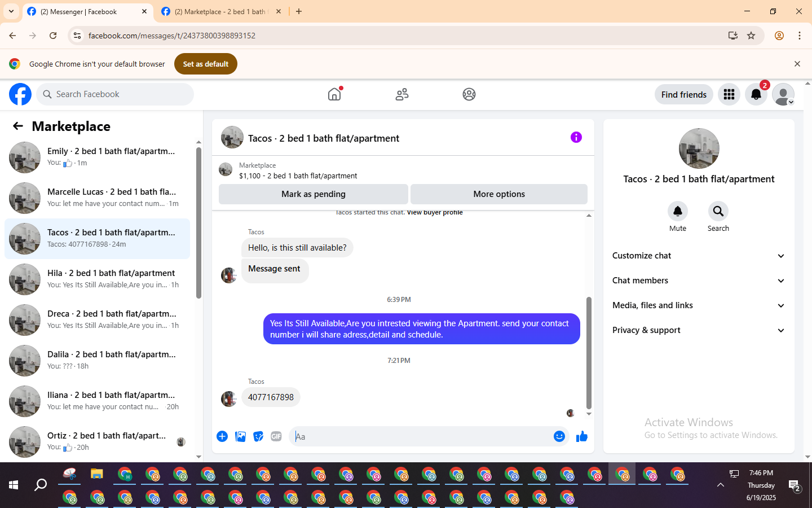This screenshot has height=508, width=812.
Task: Dismiss the default browser notification bar
Action: [797, 64]
